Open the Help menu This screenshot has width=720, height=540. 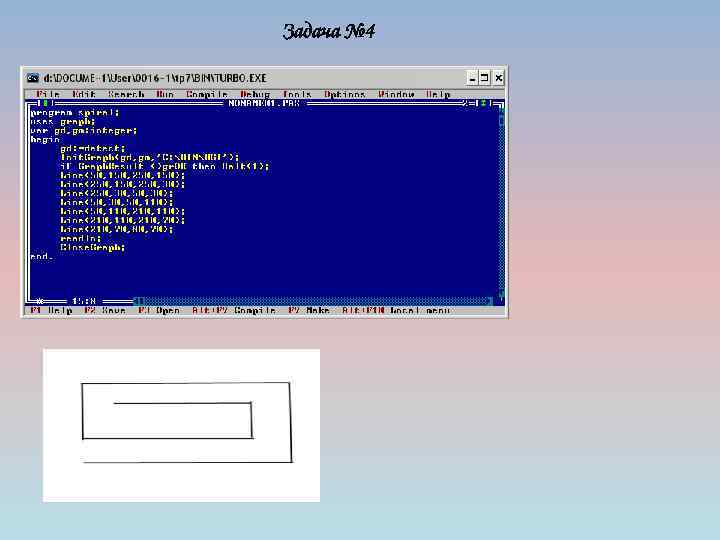click(438, 94)
